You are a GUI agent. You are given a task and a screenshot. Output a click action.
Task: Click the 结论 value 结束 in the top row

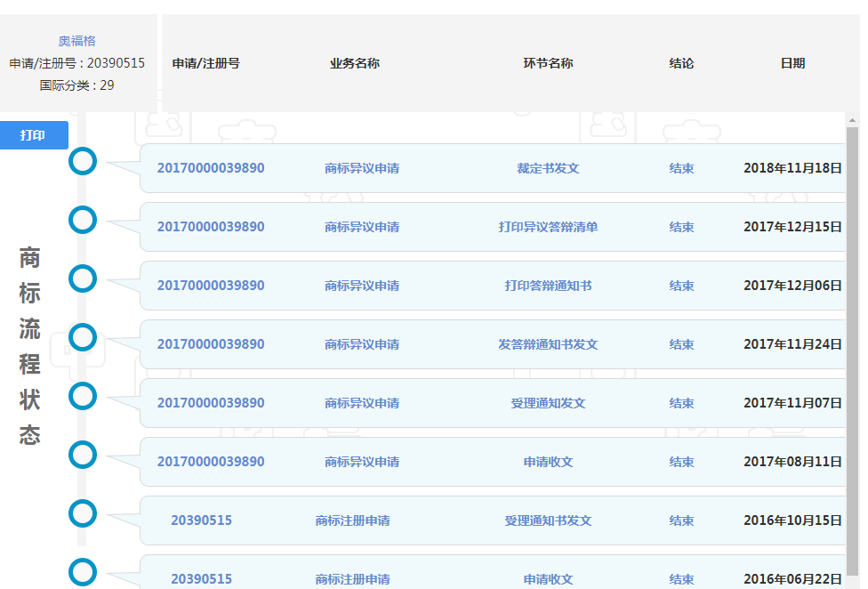(x=681, y=167)
